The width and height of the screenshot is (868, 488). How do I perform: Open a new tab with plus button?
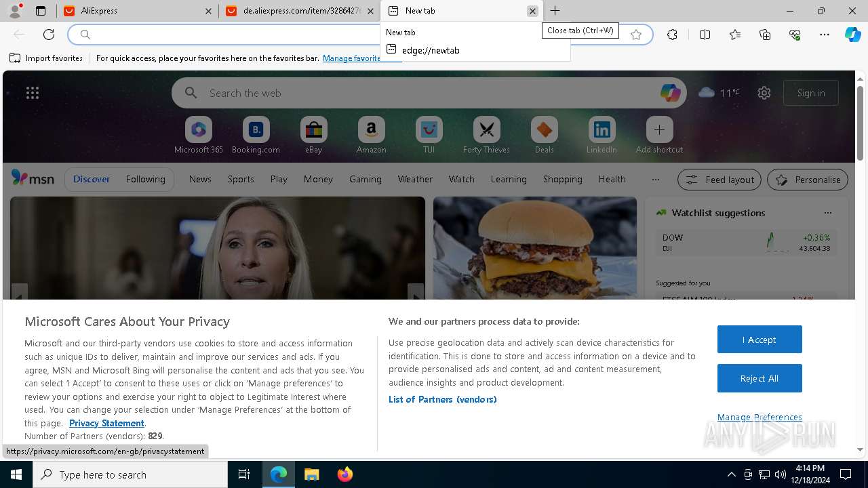point(555,11)
